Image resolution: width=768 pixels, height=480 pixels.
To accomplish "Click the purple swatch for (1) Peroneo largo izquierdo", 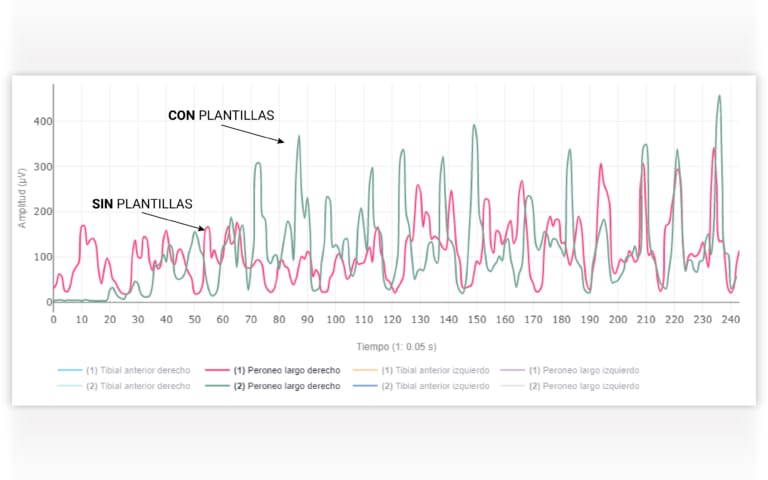I will 512,370.
